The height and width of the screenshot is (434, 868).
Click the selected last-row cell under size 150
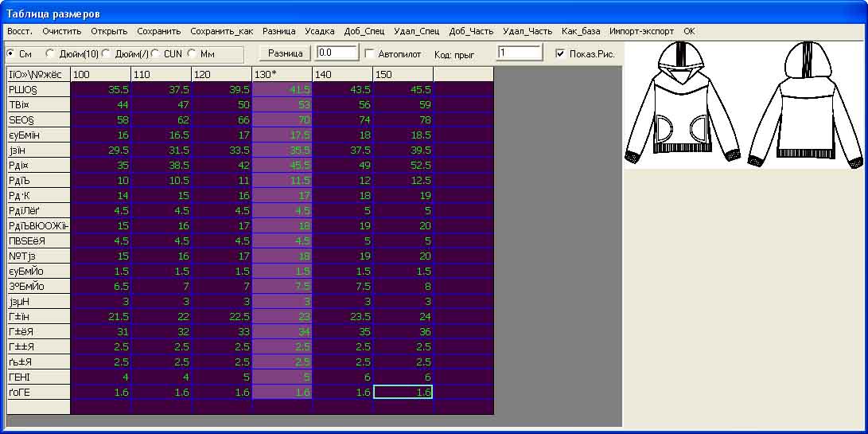click(403, 392)
